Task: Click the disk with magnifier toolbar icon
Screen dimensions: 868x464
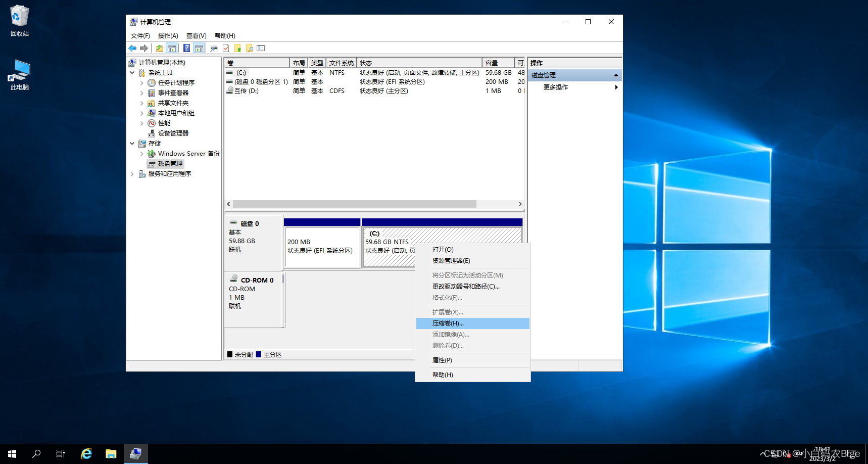Action: tap(214, 48)
